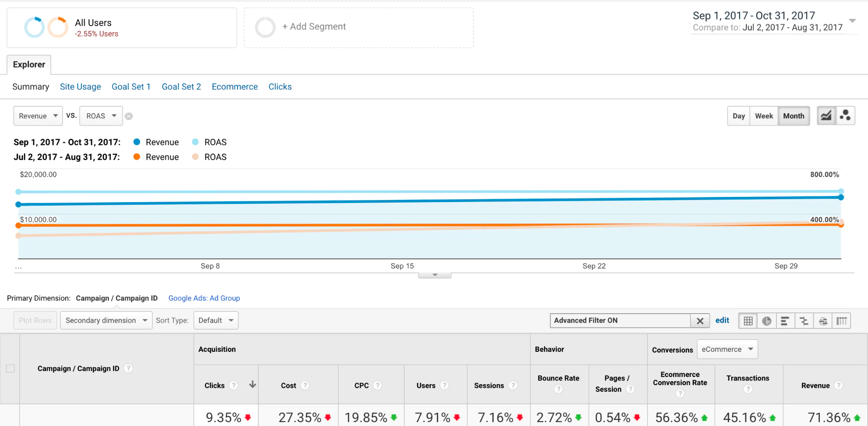
Task: Tick the select-all rows checkbox
Action: pyautogui.click(x=10, y=368)
